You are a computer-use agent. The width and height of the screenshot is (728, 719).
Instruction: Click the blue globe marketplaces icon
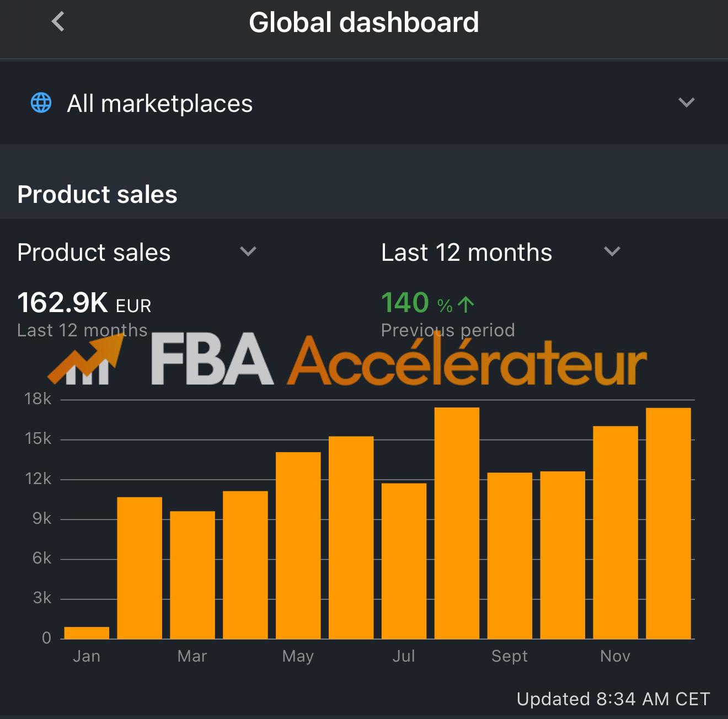(41, 103)
